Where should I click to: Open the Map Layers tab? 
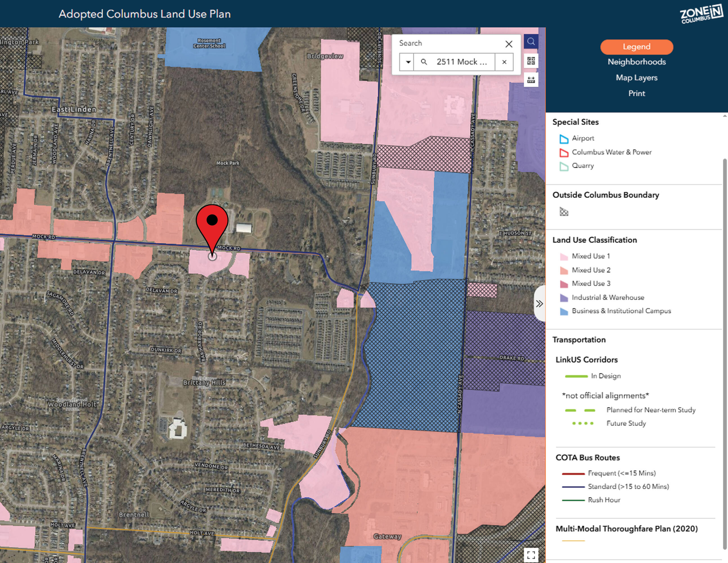point(636,77)
